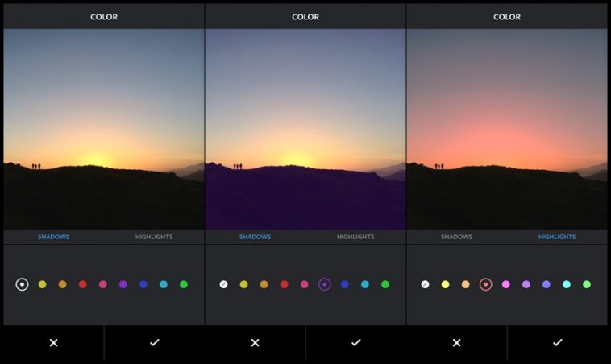This screenshot has width=611, height=364.
Task: Choose the red swatch in left panel
Action: (82, 284)
